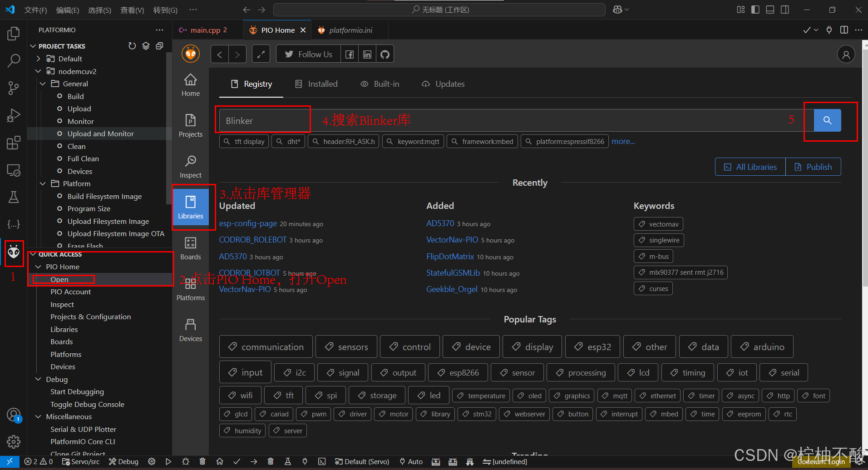Collapse the PROJECT TASKS section
Image resolution: width=868 pixels, height=470 pixels.
pyautogui.click(x=33, y=46)
